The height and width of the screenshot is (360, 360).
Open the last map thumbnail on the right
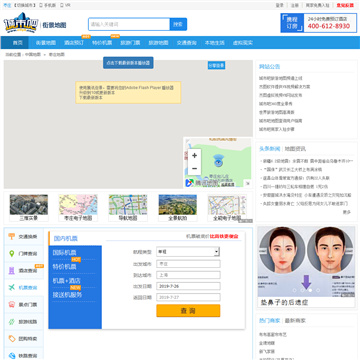pyautogui.click(x=227, y=208)
